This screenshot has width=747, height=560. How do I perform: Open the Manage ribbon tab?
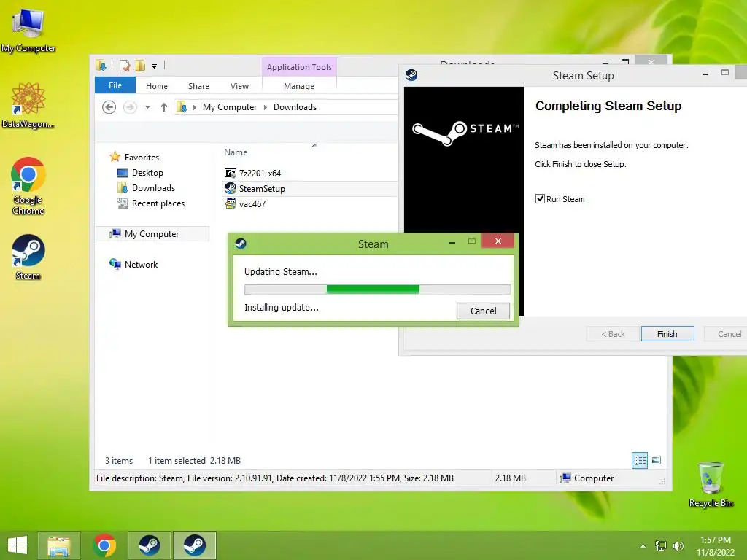point(299,86)
